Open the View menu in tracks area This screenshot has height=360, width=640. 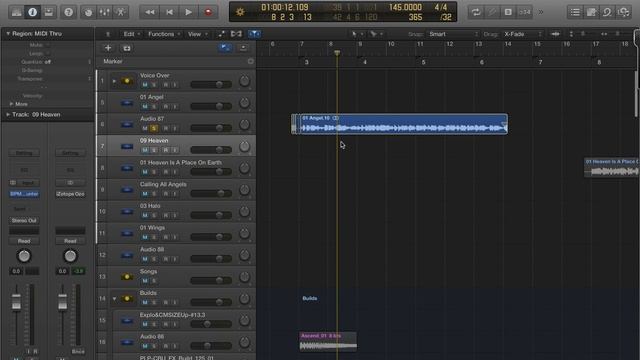tap(197, 34)
